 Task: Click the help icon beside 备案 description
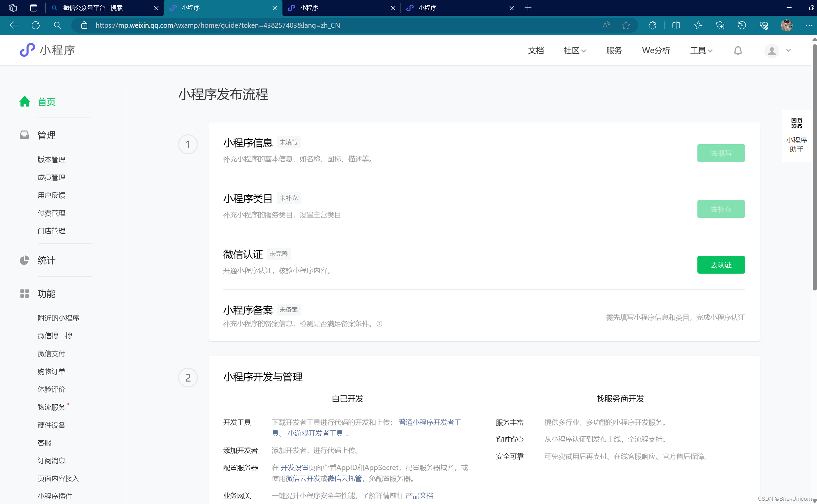[x=379, y=324]
